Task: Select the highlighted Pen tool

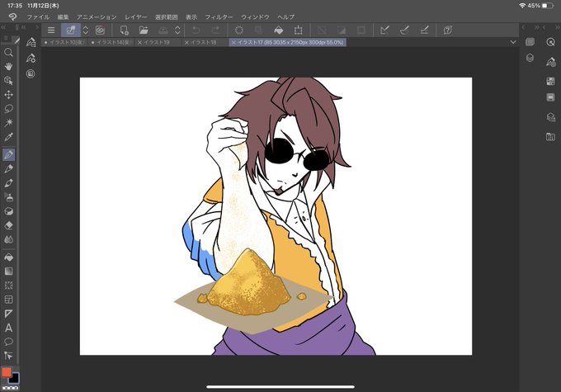Action: tap(8, 154)
